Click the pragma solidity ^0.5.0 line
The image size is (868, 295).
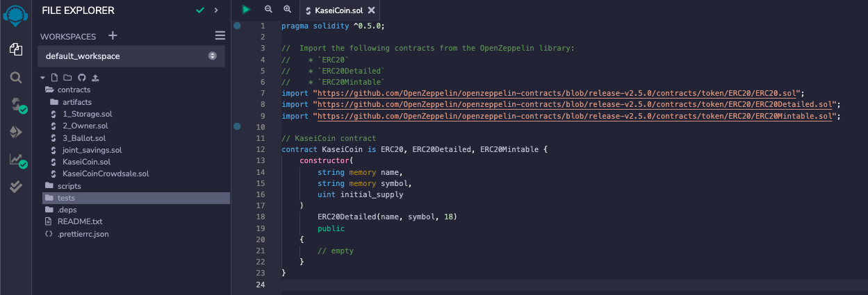click(332, 26)
